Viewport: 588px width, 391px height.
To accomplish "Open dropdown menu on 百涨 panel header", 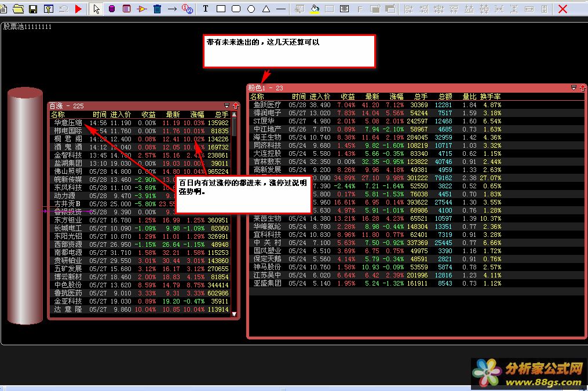I will pyautogui.click(x=227, y=106).
